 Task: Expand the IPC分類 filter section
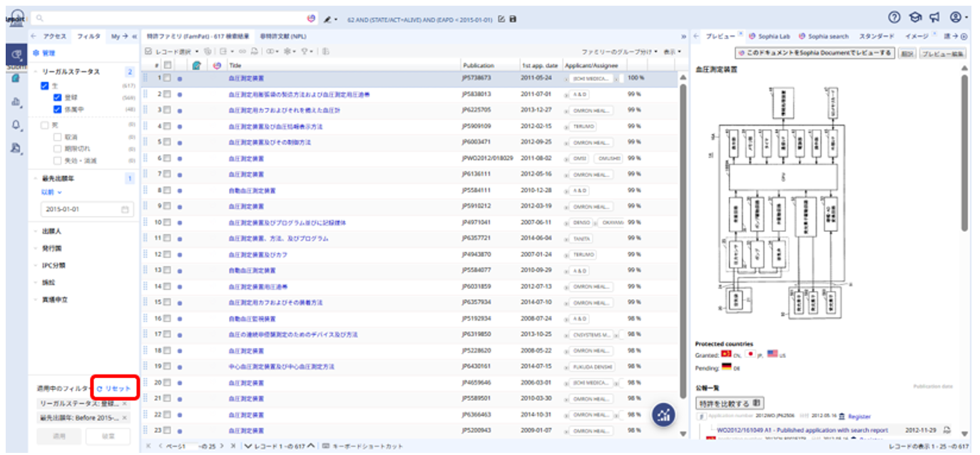pos(53,265)
